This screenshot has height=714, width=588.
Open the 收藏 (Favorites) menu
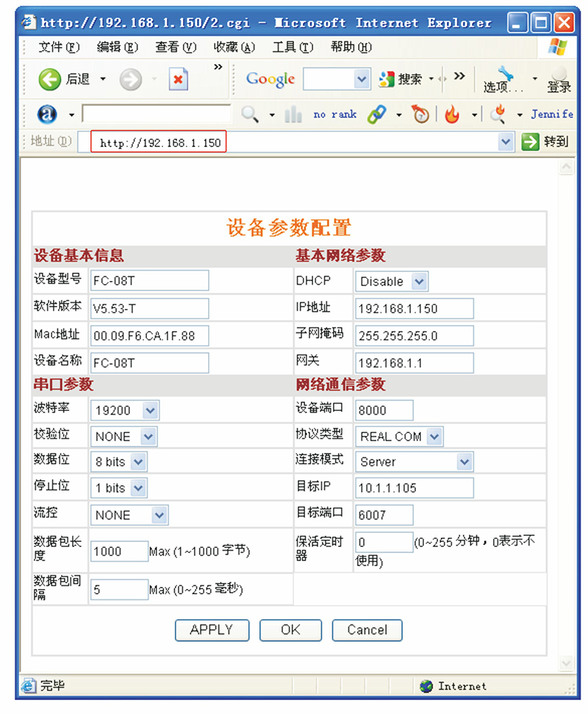coord(234,46)
